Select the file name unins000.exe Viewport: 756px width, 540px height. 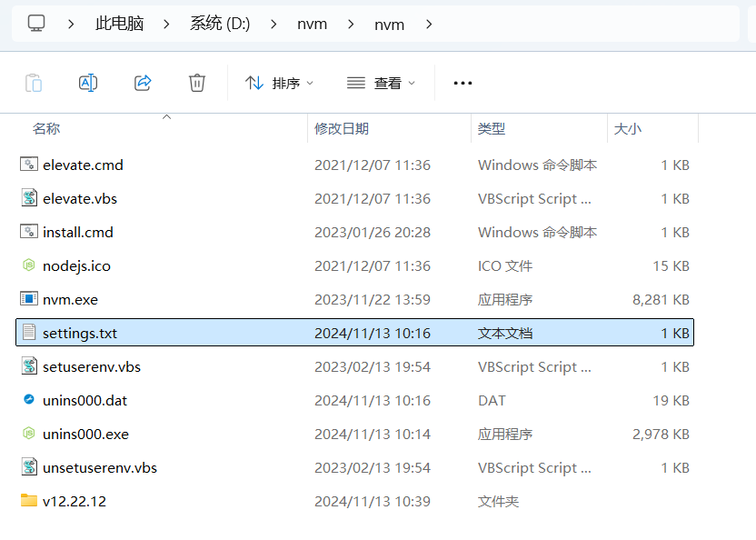[x=85, y=434]
